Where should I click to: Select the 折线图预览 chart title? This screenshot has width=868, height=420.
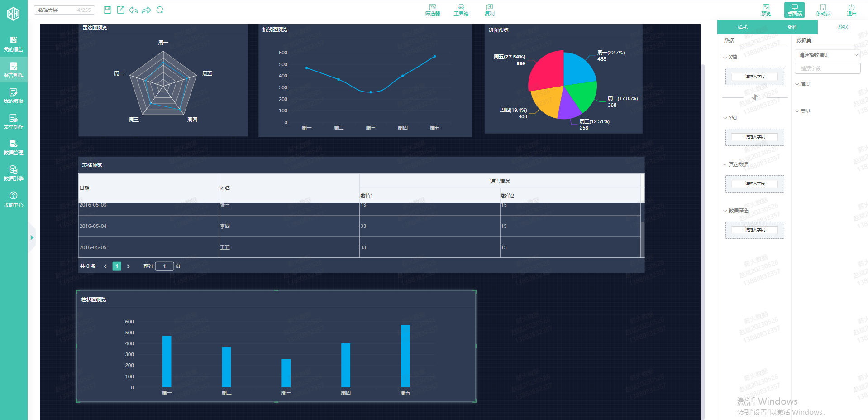275,29
